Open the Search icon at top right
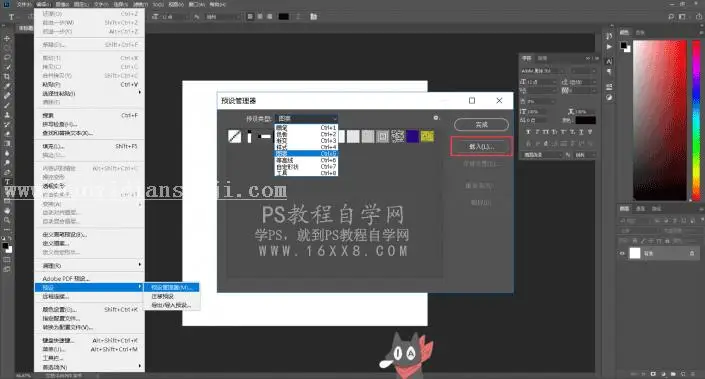The width and height of the screenshot is (705, 379). [671, 17]
